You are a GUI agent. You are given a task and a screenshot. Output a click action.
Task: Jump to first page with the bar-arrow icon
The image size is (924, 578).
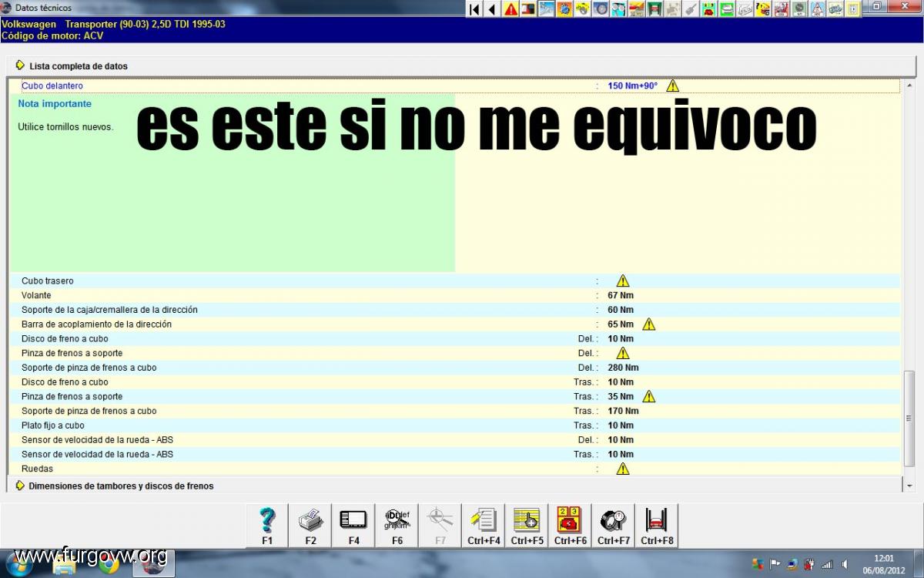click(474, 9)
